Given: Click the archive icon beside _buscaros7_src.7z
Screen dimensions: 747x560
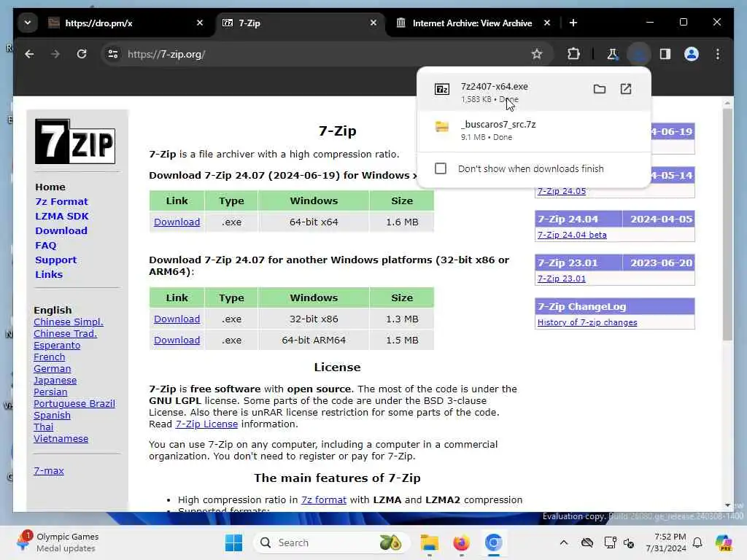Looking at the screenshot, I should pyautogui.click(x=441, y=127).
